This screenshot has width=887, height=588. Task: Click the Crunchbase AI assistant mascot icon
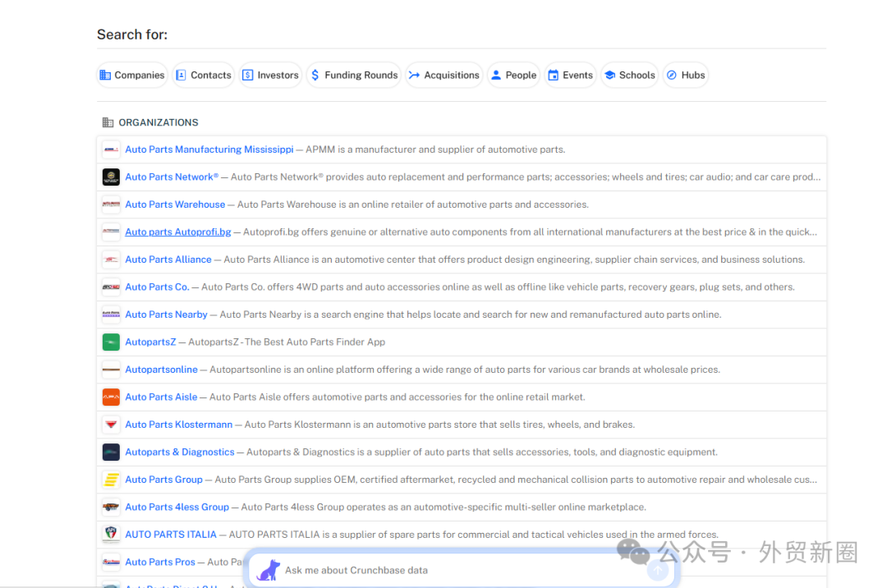[269, 570]
